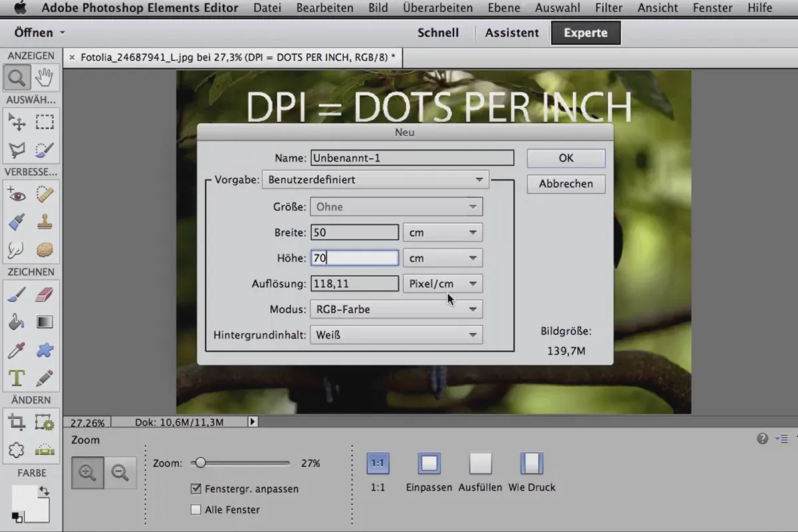This screenshot has height=532, width=798.
Task: Confirm the new document with OK
Action: coord(566,158)
